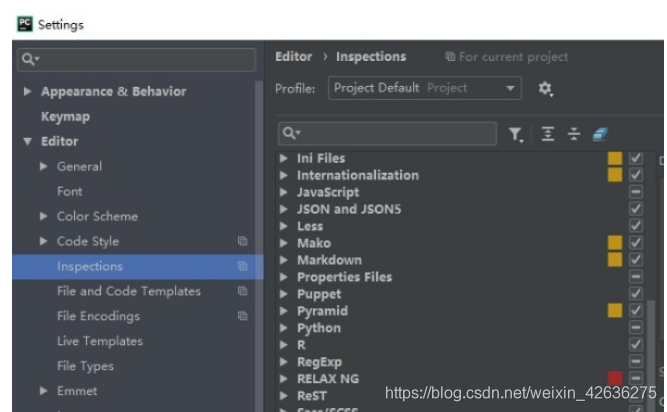Viewport: 667px width, 412px height.
Task: Select the JSON and JSON5 row
Action: [x=462, y=209]
